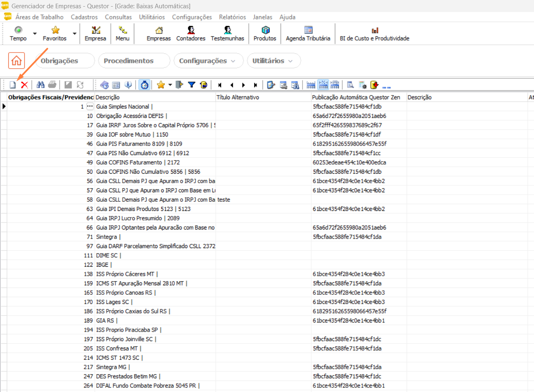Screen dimensions: 534x392
Task: Go to previous record arrow
Action: point(232,85)
